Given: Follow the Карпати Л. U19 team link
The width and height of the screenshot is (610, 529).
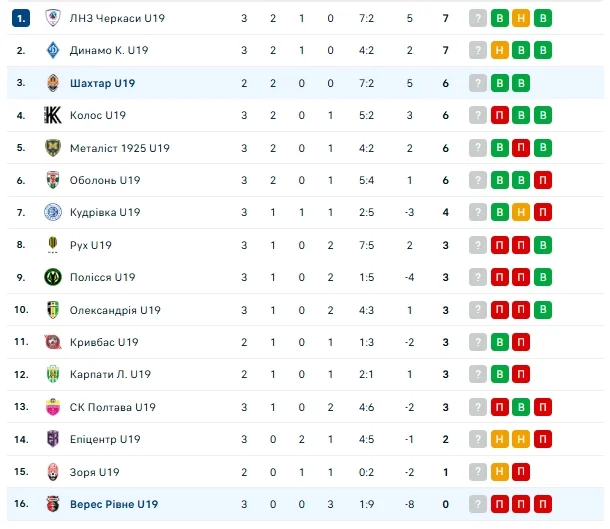Looking at the screenshot, I should (110, 374).
